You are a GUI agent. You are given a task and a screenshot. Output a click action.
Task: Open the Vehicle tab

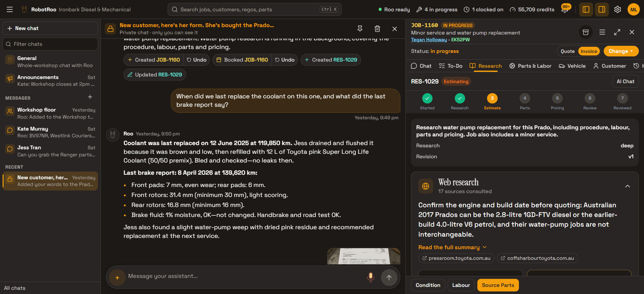point(572,66)
